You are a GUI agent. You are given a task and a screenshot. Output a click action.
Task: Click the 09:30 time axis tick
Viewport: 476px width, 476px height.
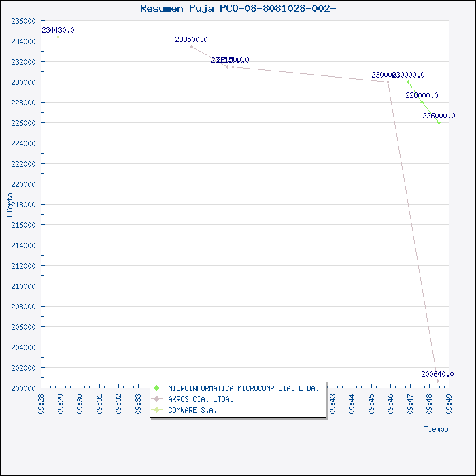point(80,403)
